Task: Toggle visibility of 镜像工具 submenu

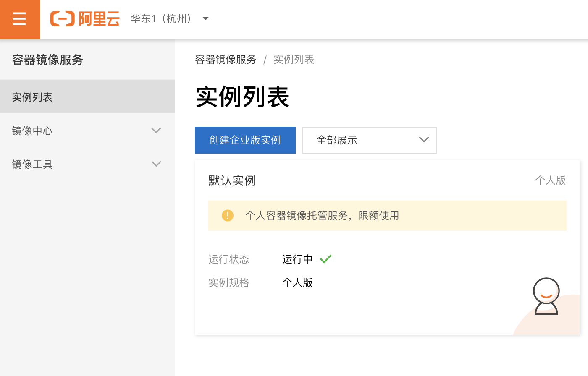Action: [x=156, y=164]
